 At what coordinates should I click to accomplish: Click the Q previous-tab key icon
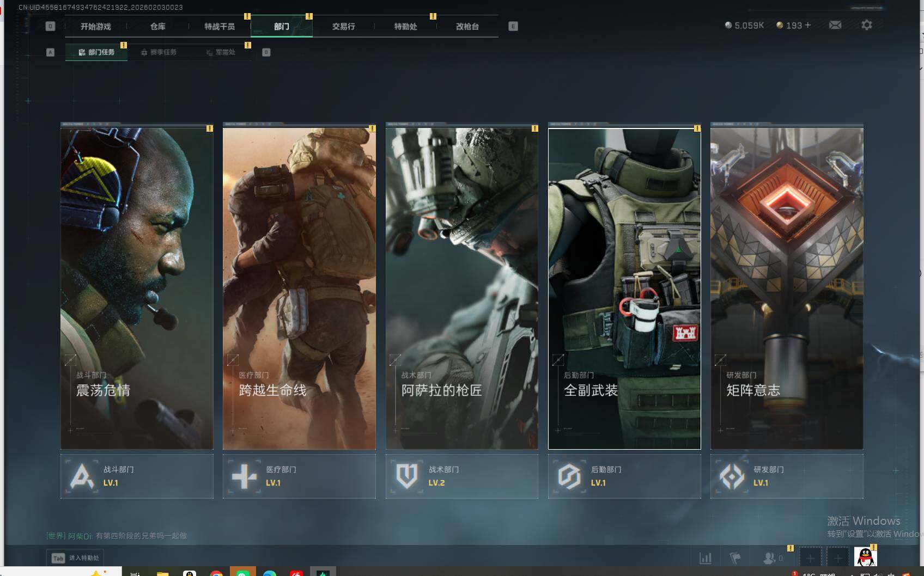[50, 26]
